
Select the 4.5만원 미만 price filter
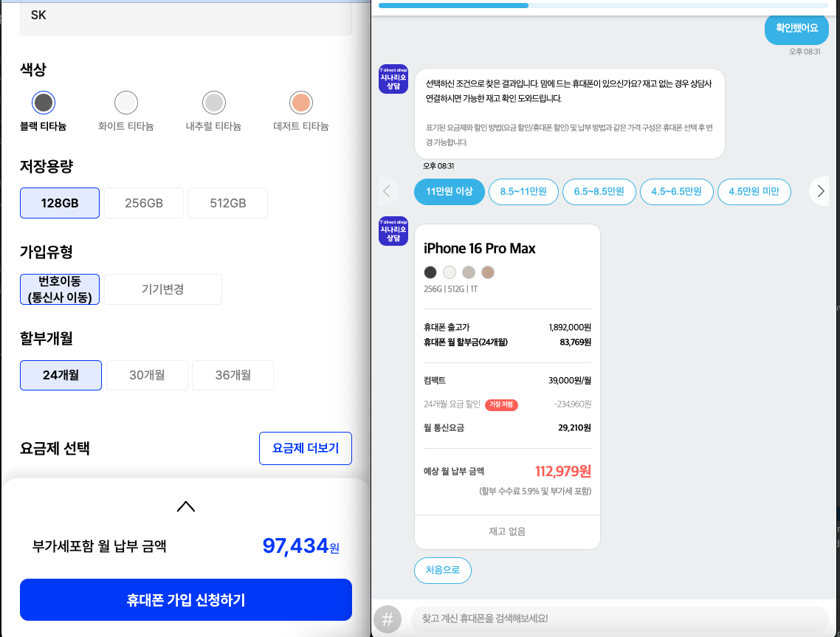pyautogui.click(x=754, y=192)
